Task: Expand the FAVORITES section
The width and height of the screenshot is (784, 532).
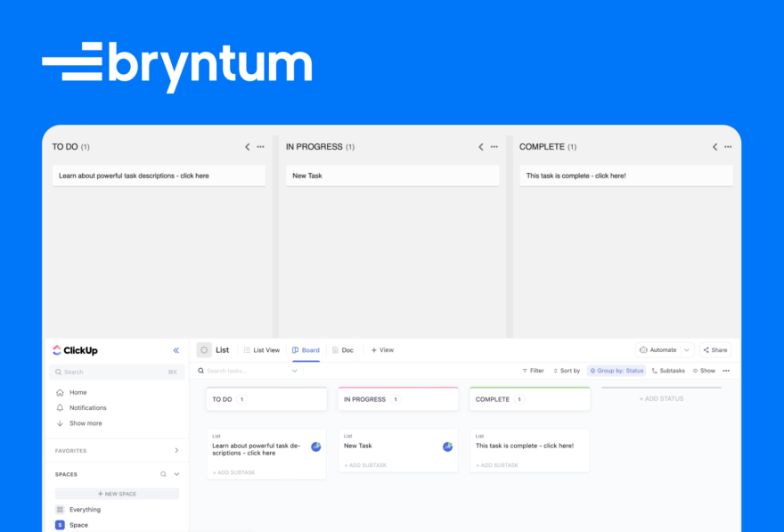Action: tap(176, 450)
